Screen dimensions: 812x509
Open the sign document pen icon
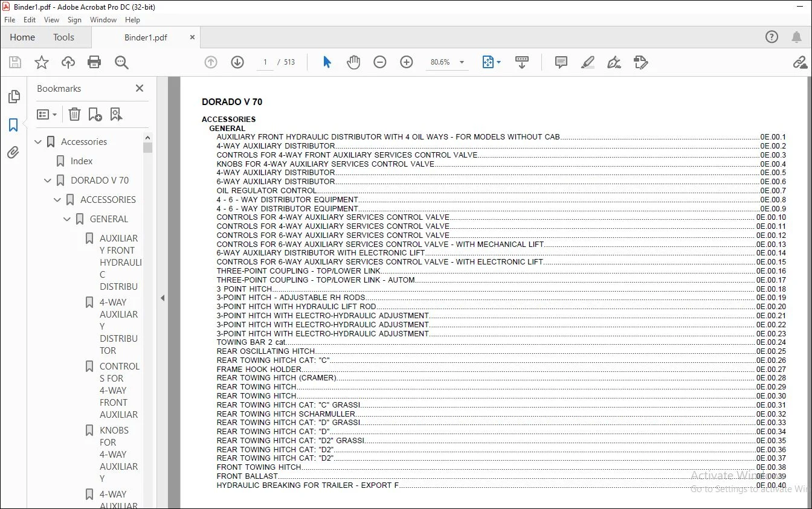[x=614, y=62]
